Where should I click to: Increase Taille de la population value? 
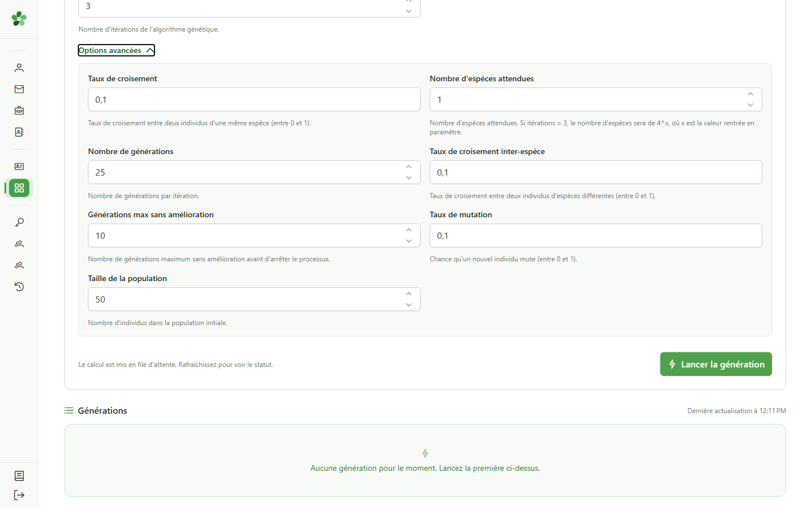[x=409, y=294]
